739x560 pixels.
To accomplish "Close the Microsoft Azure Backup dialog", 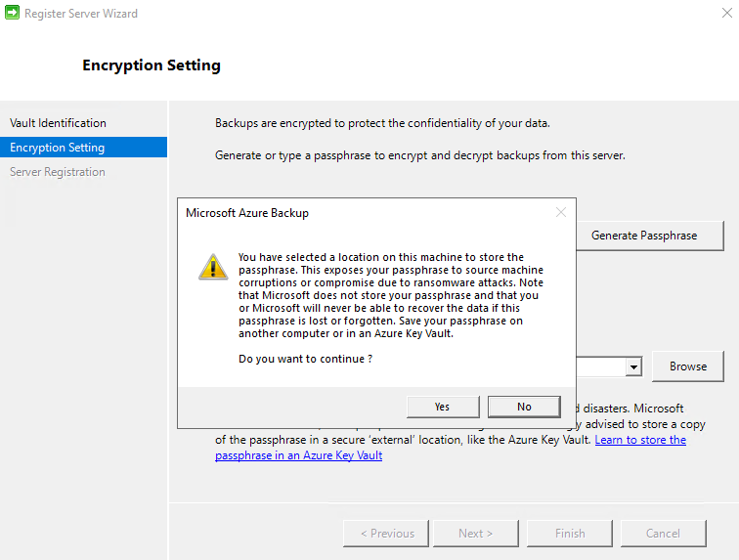I will pos(561,213).
